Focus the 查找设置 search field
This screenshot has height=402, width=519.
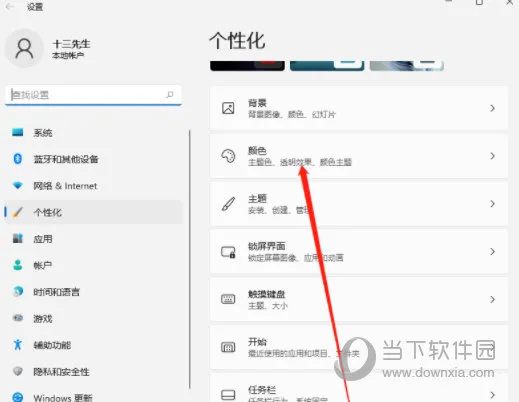(x=93, y=95)
